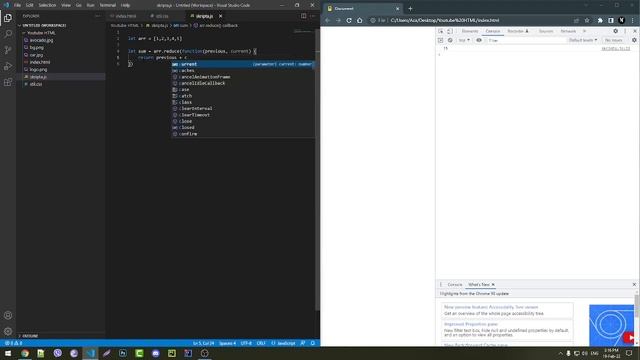Click the Chrome address bar URL
The width and height of the screenshot is (640, 360).
point(444,20)
